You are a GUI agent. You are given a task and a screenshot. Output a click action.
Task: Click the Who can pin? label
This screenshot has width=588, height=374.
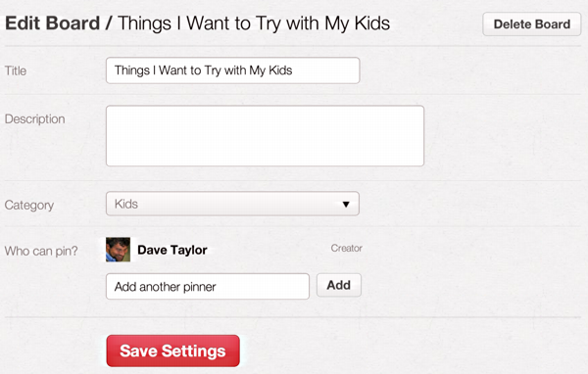coord(41,251)
